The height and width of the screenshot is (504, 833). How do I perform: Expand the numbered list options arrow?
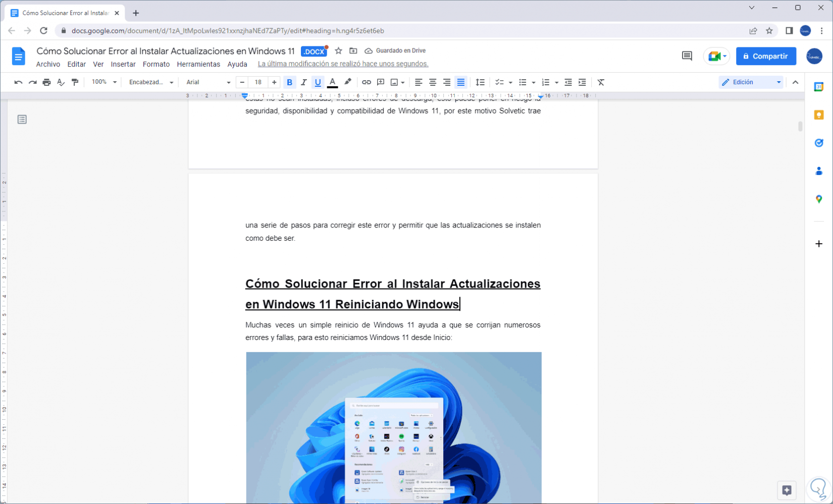[x=556, y=82]
